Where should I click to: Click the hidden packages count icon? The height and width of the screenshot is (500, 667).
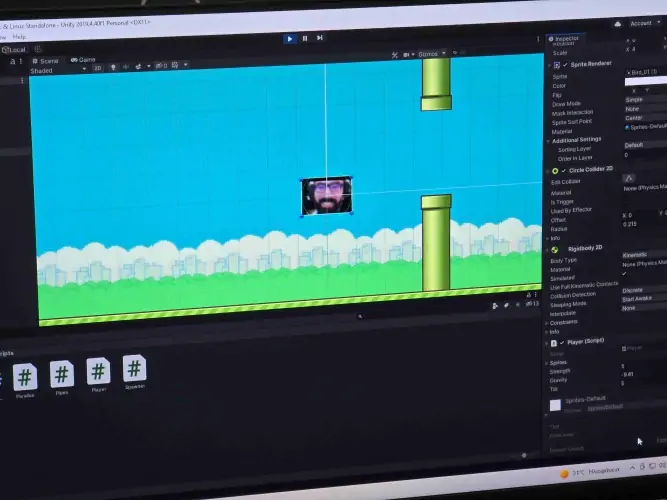pos(532,304)
